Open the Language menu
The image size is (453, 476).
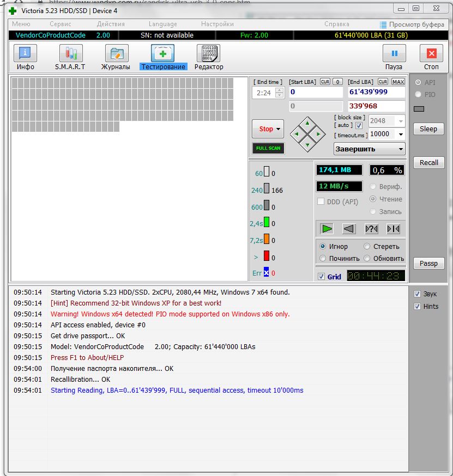162,24
